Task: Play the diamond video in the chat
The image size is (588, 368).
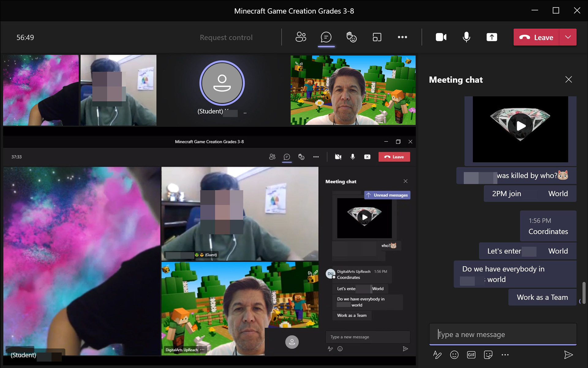Action: [520, 126]
